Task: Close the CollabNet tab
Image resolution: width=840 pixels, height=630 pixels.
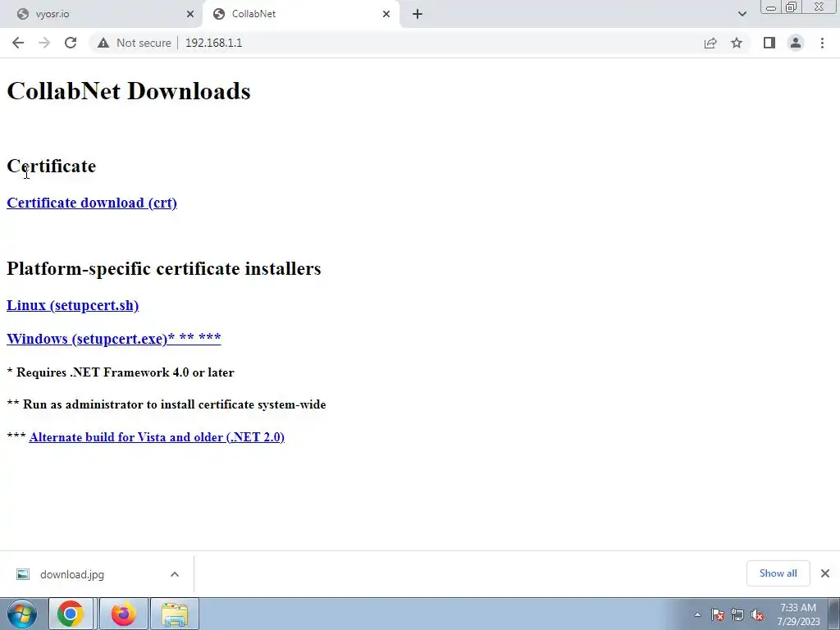Action: (386, 14)
